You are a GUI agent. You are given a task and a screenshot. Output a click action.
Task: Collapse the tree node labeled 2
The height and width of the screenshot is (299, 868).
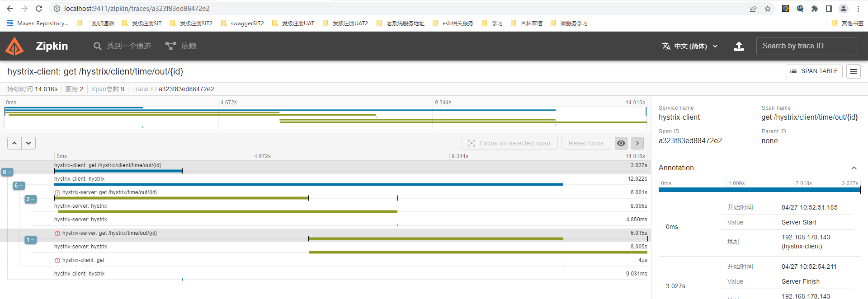click(30, 199)
